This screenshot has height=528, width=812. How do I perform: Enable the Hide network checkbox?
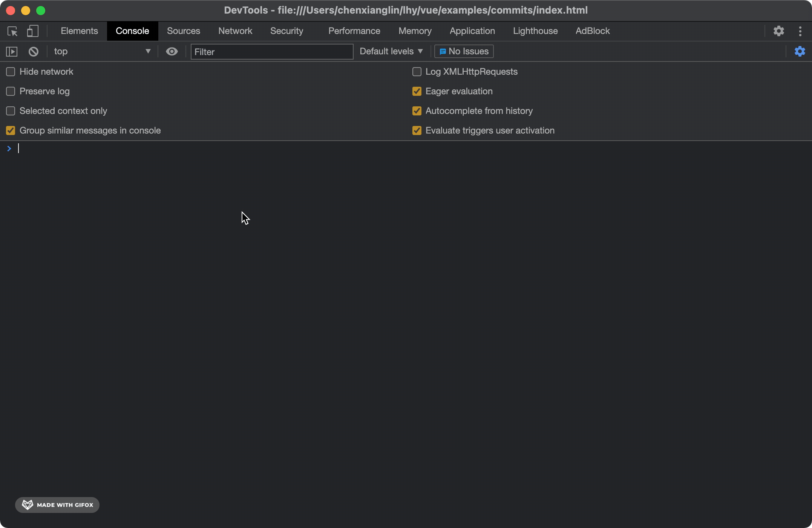(11, 72)
